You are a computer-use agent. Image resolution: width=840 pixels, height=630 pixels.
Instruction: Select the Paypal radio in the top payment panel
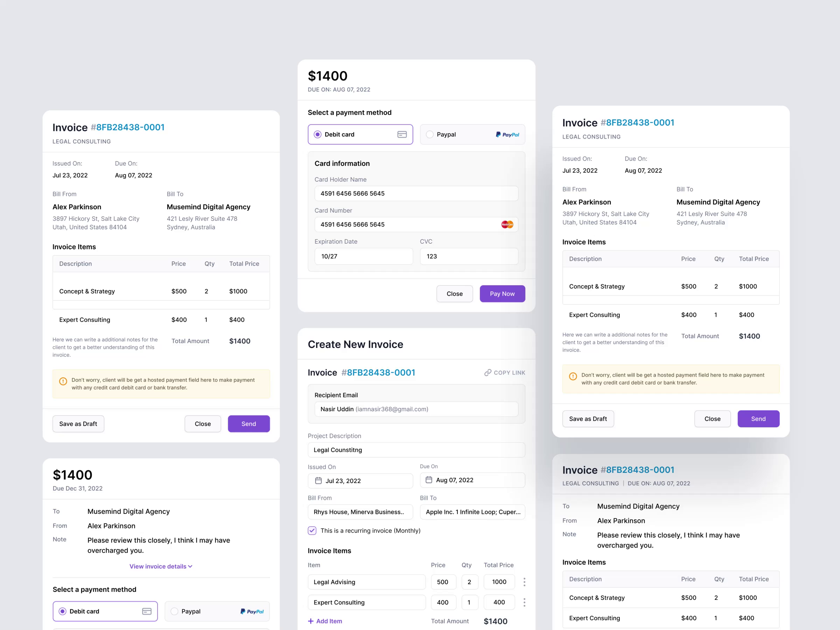(x=429, y=134)
